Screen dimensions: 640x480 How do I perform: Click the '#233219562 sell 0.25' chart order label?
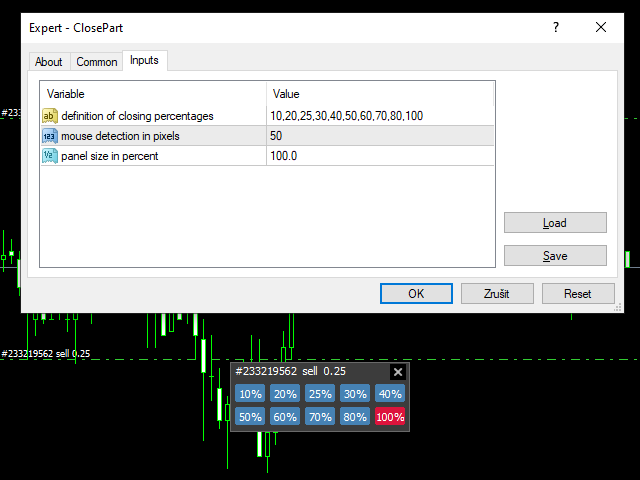(46, 353)
